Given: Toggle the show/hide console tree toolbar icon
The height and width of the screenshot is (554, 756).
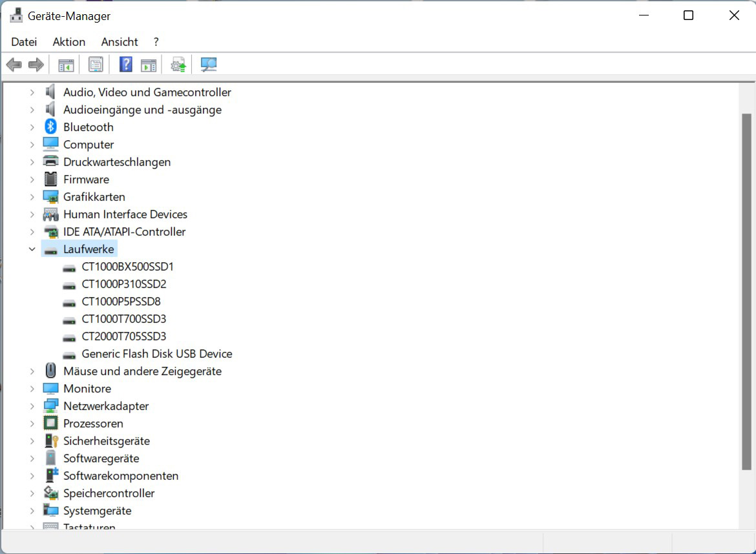Looking at the screenshot, I should [66, 65].
